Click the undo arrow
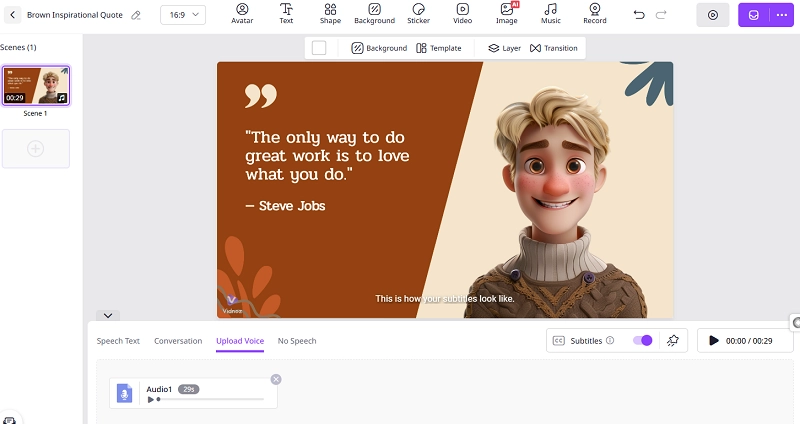Image resolution: width=800 pixels, height=424 pixels. pyautogui.click(x=640, y=14)
